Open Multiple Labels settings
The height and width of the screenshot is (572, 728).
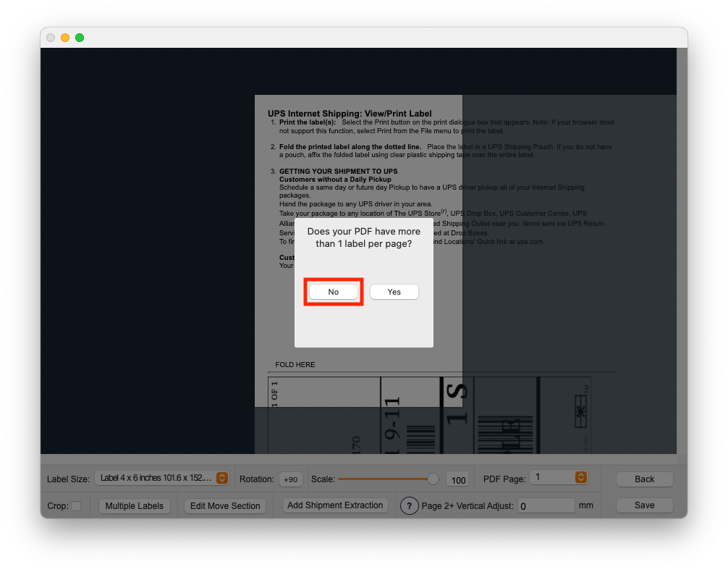pos(134,506)
